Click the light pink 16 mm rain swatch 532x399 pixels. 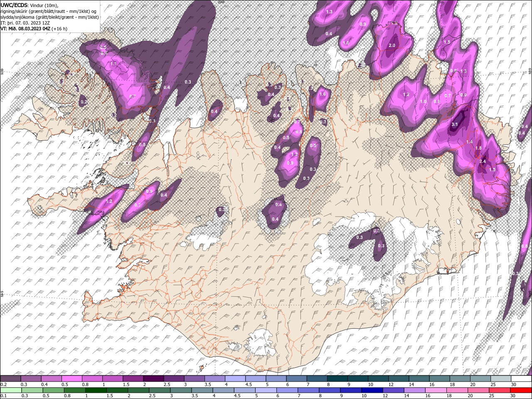point(436,390)
